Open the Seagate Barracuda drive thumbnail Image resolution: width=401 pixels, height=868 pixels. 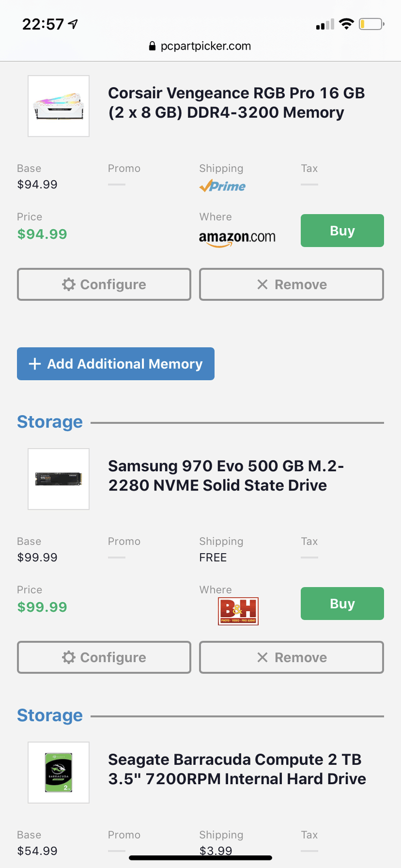[x=59, y=772]
